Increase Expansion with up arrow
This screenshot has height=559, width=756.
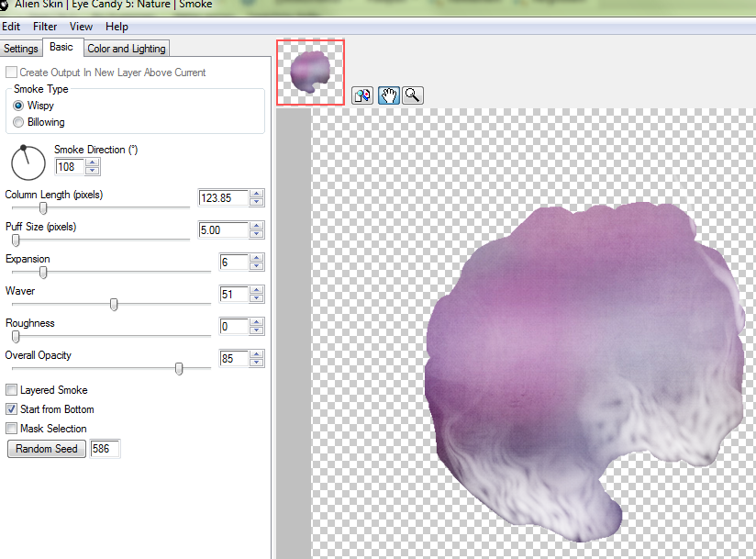257,258
